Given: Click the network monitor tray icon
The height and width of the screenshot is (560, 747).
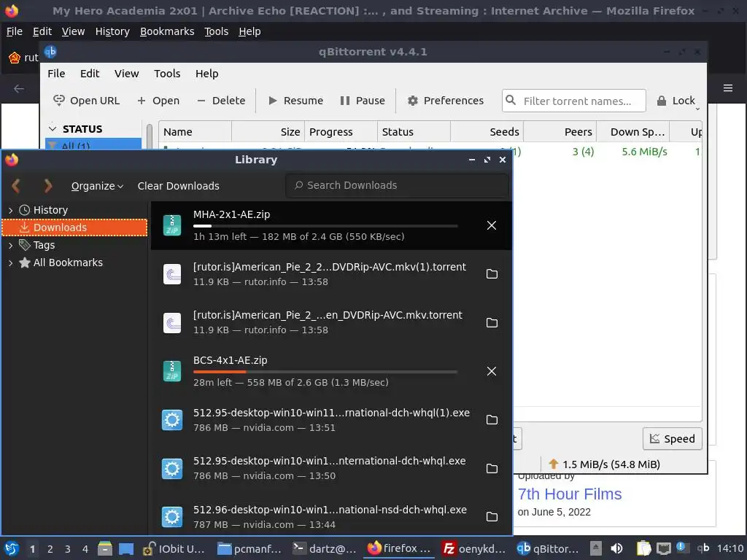Looking at the screenshot, I should (663, 548).
